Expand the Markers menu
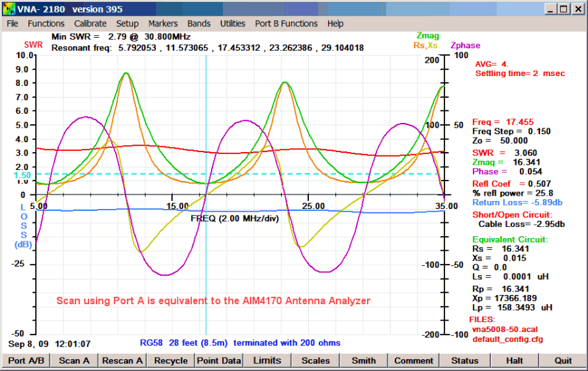 [x=163, y=24]
